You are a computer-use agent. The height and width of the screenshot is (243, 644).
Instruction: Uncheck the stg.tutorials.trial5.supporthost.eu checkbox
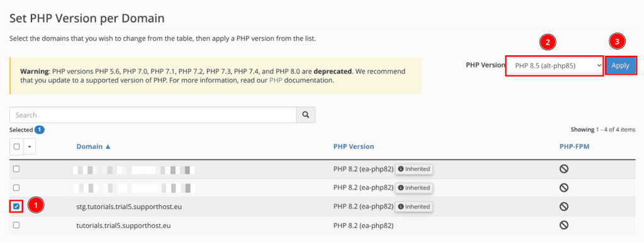click(16, 207)
